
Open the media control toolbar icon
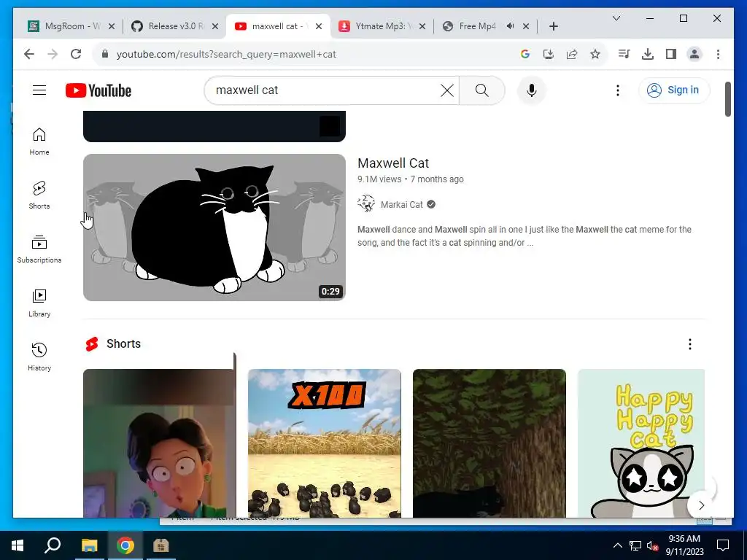click(x=624, y=54)
